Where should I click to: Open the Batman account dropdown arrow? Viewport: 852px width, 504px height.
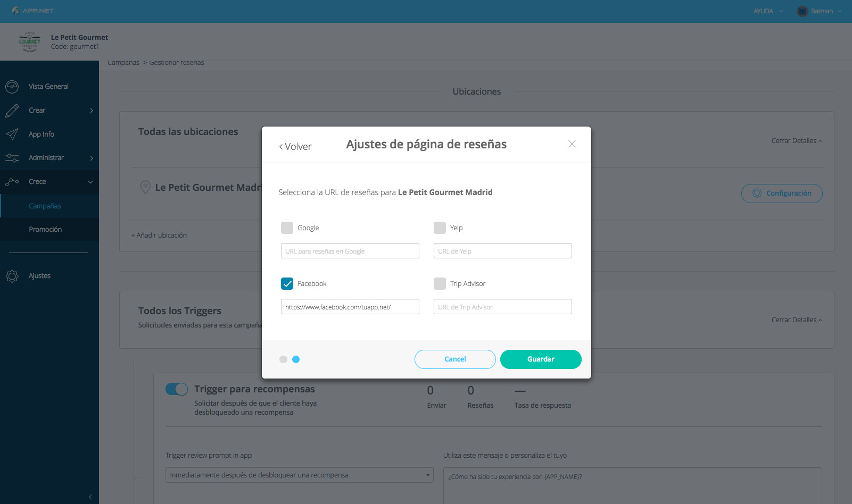point(840,11)
